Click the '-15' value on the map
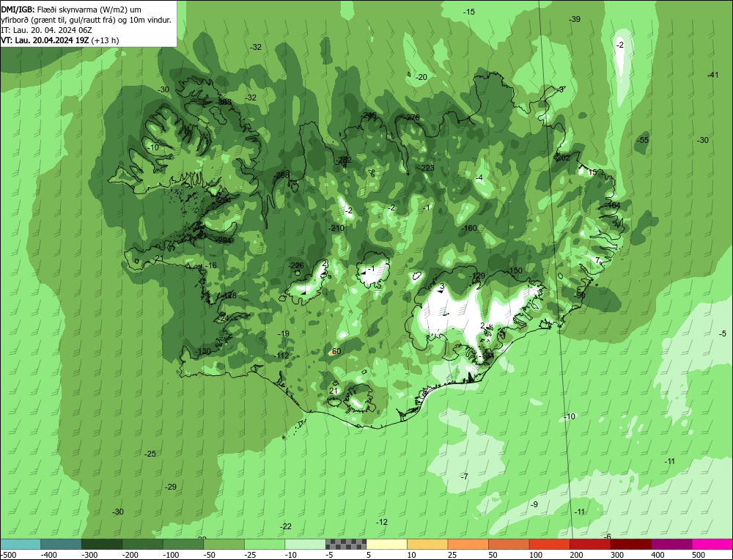The height and width of the screenshot is (560, 733). [469, 12]
